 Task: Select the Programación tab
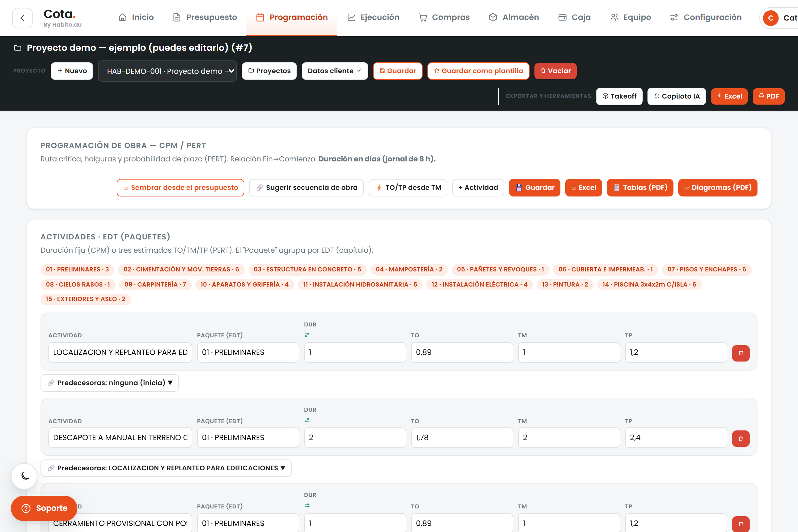pos(292,17)
